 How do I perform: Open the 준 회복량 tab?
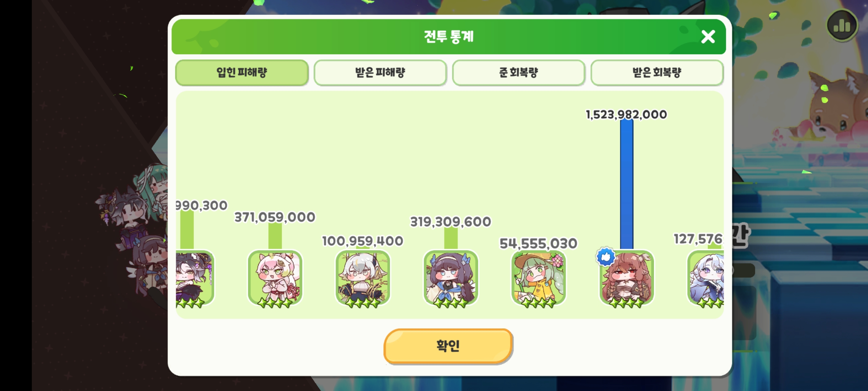(519, 72)
